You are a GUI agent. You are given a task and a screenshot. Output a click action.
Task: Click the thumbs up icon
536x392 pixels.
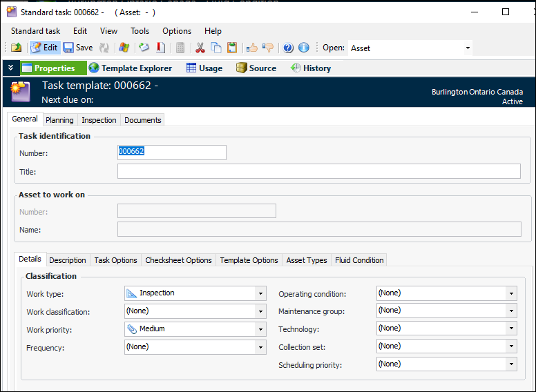(252, 48)
